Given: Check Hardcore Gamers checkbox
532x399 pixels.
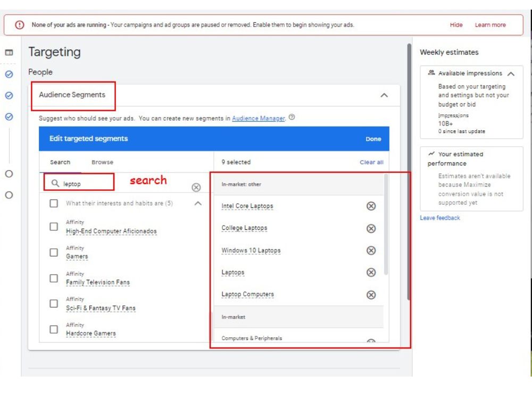Looking at the screenshot, I should (x=54, y=329).
